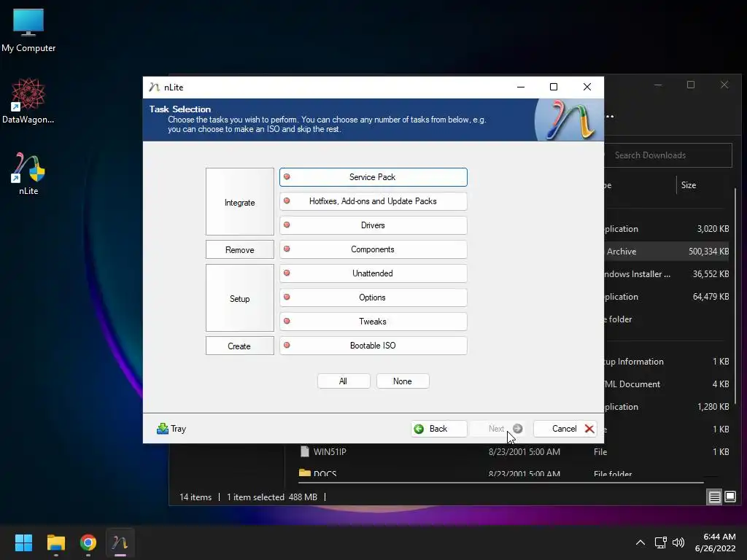The height and width of the screenshot is (560, 747).
Task: Open My Computer desktop icon
Action: coord(28,31)
